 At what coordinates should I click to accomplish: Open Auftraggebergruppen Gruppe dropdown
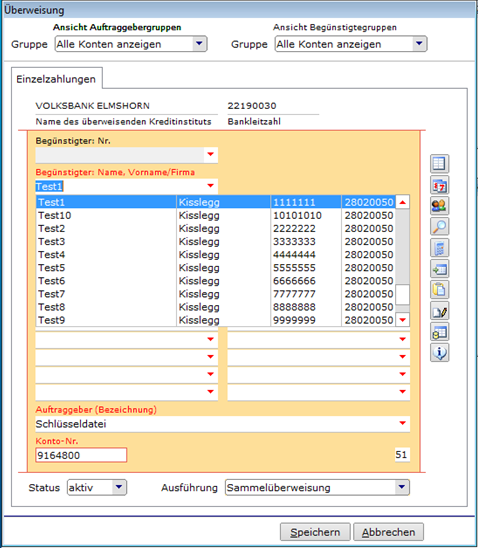(131, 44)
